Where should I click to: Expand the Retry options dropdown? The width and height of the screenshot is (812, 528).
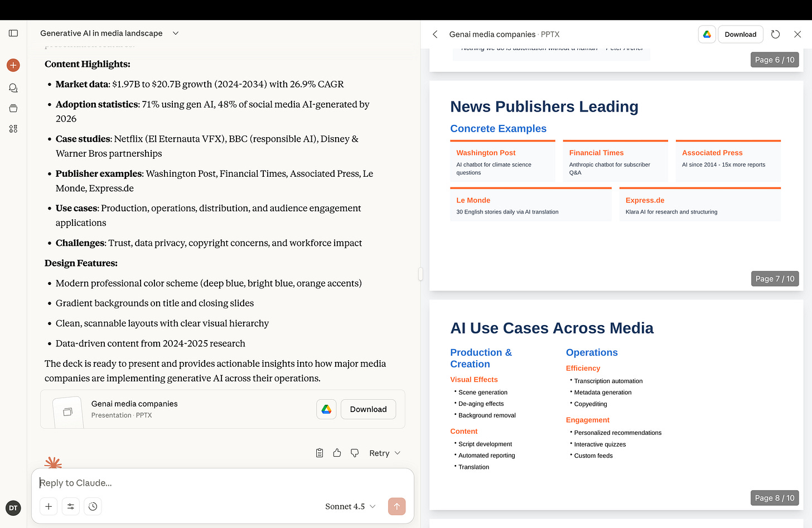398,453
